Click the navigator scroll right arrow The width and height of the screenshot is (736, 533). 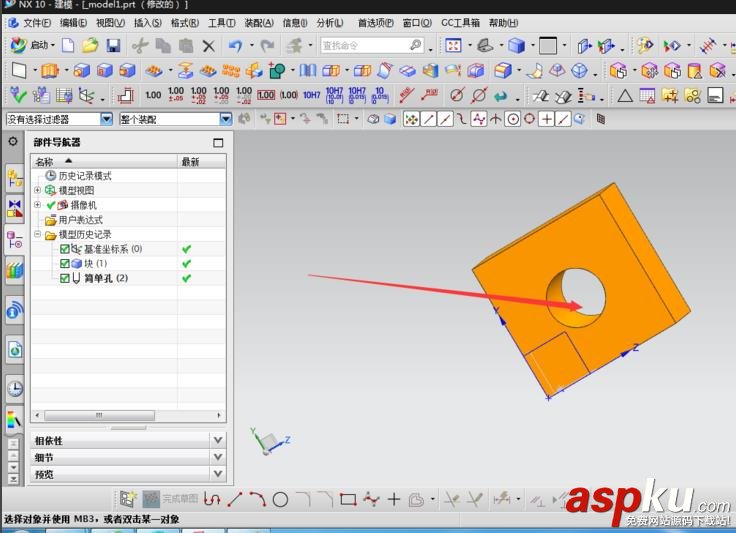(x=219, y=416)
